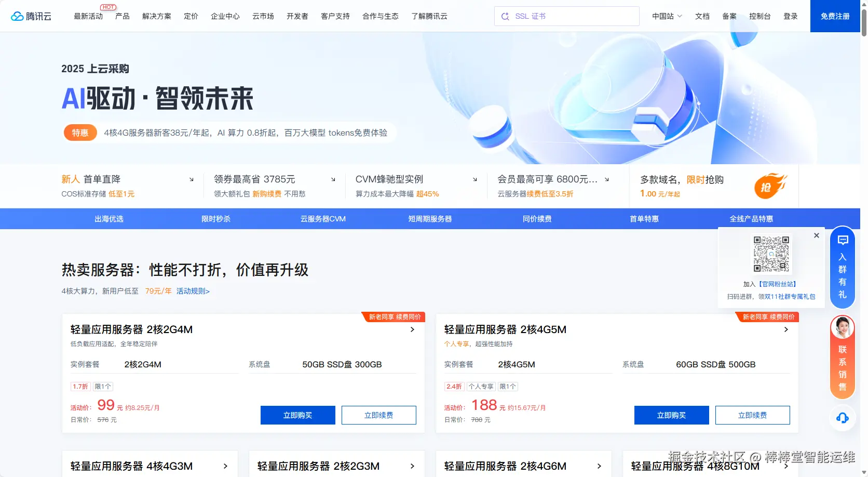Click arrow next to CVM蜂驰型实例
Screen dimensions: 868x477
coord(475,179)
